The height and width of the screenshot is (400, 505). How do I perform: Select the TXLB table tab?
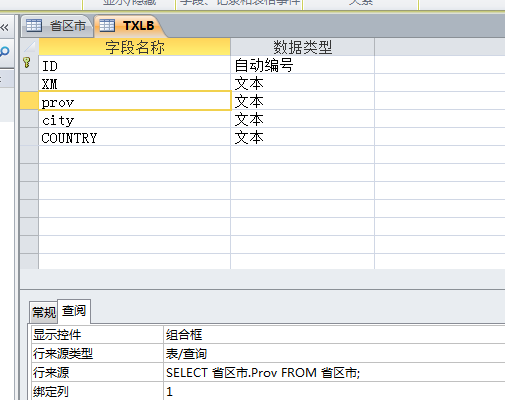tap(129, 26)
